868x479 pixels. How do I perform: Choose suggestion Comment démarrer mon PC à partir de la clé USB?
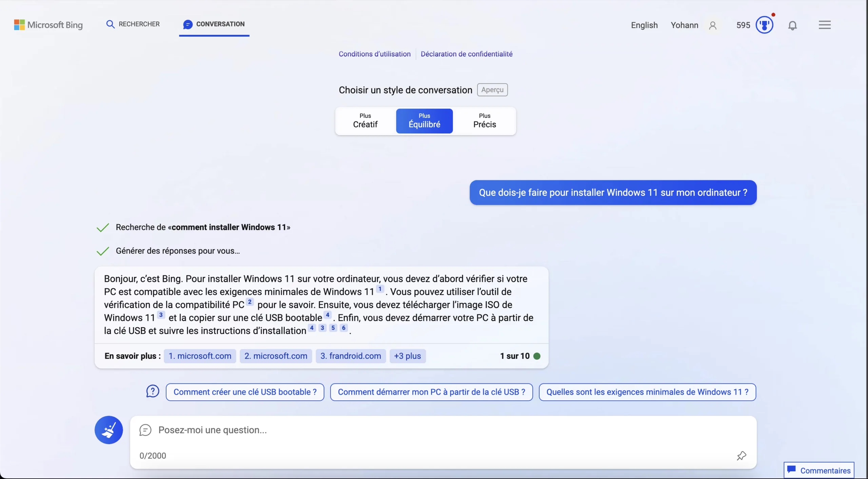[431, 392]
